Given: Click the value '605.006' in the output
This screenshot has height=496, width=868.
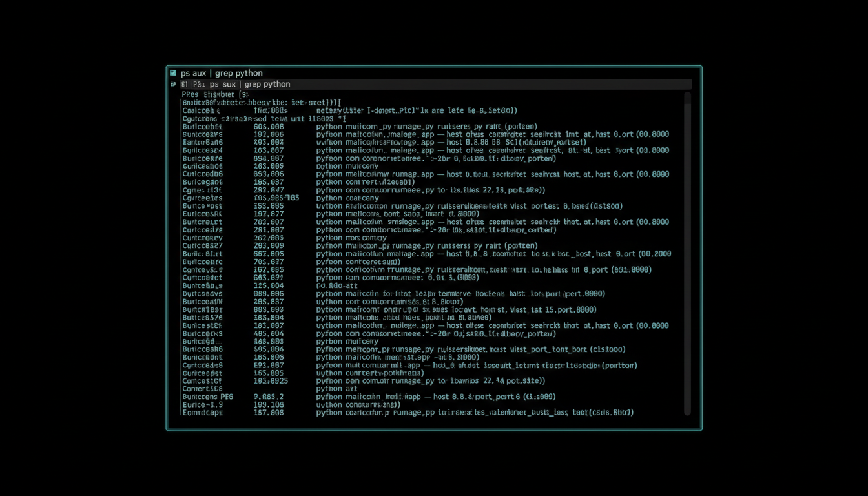Looking at the screenshot, I should click(269, 127).
